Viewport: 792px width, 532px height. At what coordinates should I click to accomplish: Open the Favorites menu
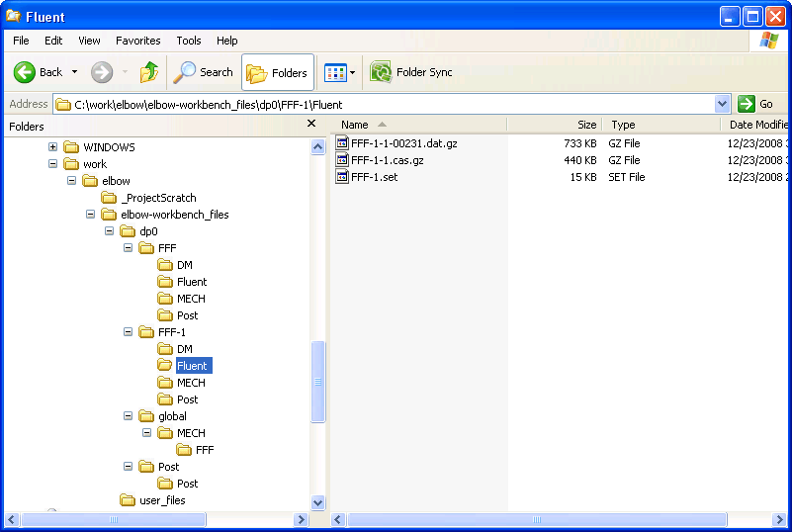point(137,41)
